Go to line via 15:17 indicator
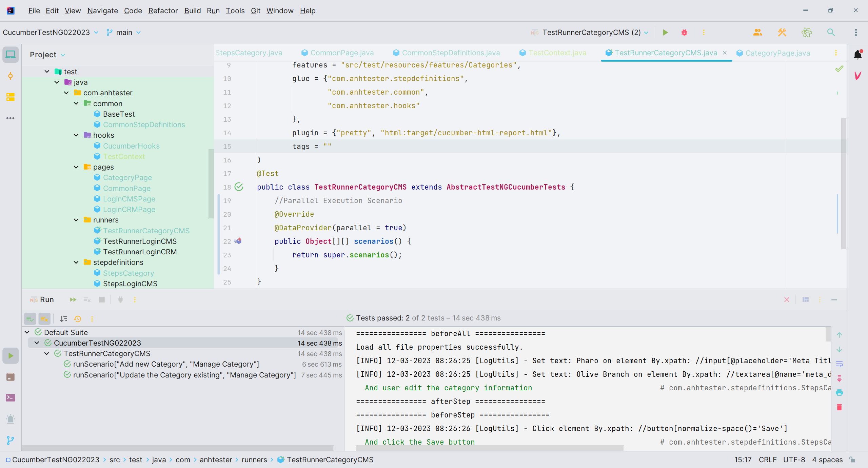The height and width of the screenshot is (468, 868). 743,460
